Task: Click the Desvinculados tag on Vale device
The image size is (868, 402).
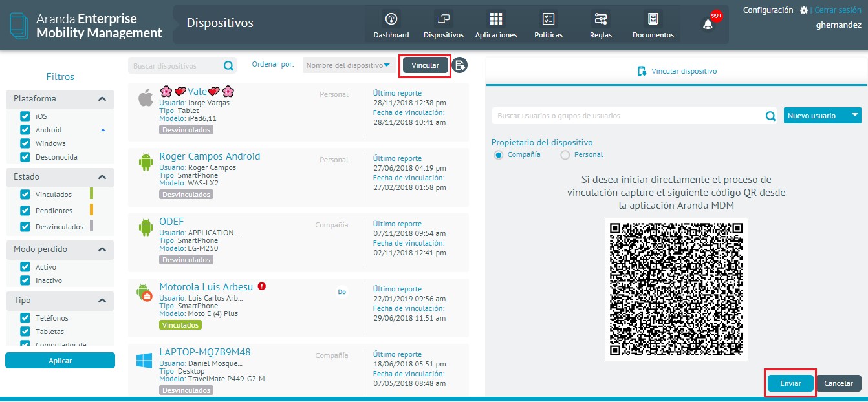Action: pos(186,129)
